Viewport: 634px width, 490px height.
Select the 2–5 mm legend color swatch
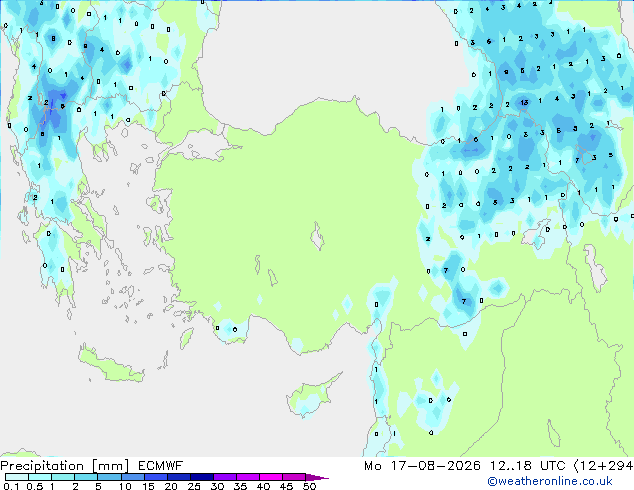tap(86, 477)
